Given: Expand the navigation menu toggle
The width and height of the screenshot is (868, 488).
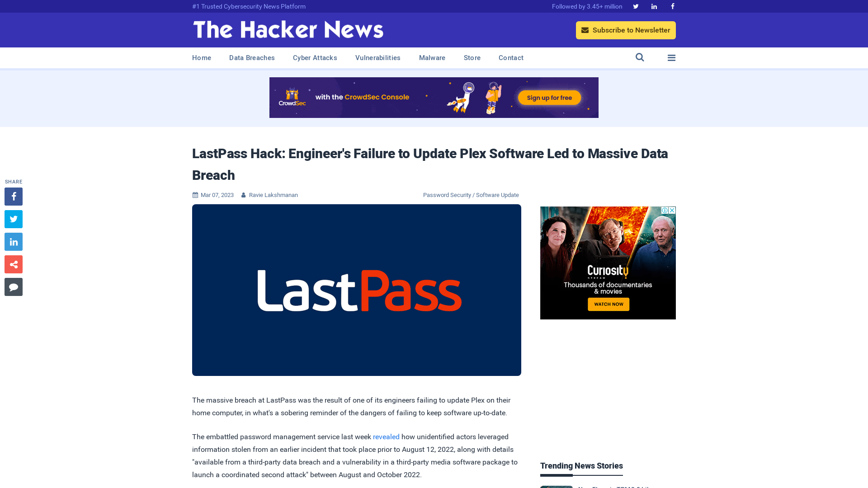Looking at the screenshot, I should [x=671, y=57].
